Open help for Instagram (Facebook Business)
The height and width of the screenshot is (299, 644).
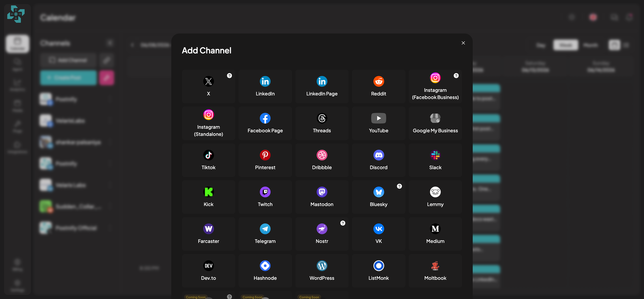(x=456, y=76)
